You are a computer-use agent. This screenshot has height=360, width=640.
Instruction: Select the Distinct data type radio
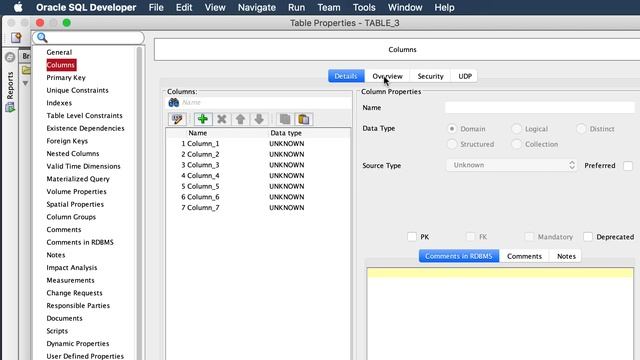pyautogui.click(x=581, y=129)
